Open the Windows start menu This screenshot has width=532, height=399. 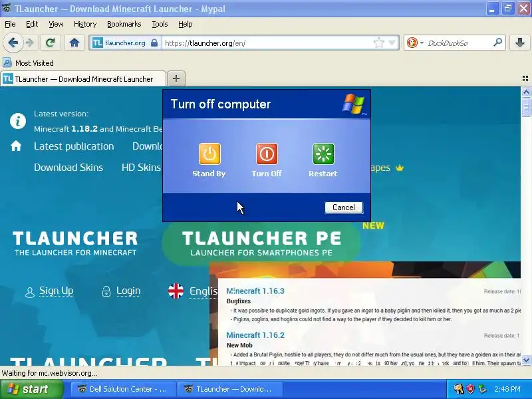click(x=32, y=389)
